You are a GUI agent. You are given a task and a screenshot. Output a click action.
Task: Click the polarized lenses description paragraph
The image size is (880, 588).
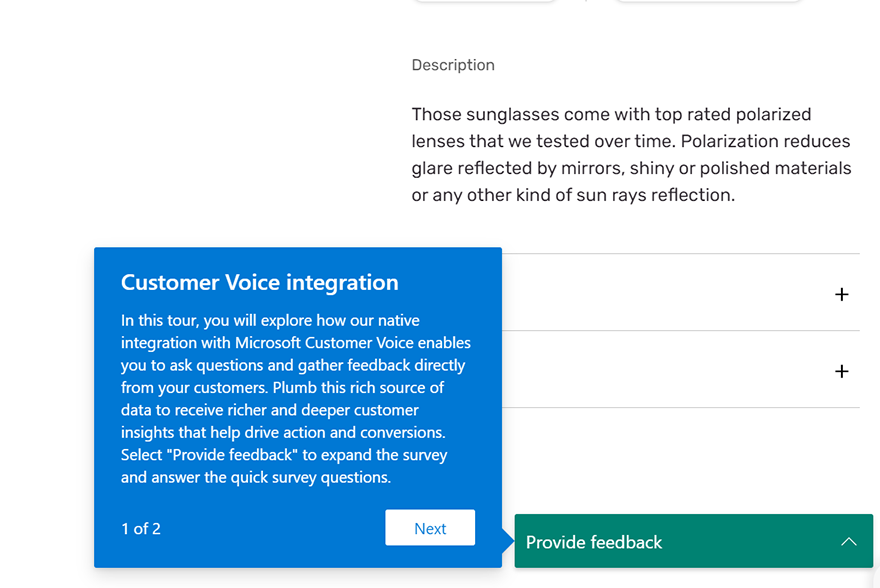[630, 155]
